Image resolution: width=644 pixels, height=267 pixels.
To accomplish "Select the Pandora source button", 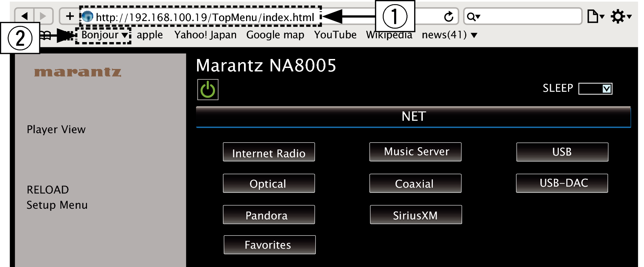I will 269,215.
